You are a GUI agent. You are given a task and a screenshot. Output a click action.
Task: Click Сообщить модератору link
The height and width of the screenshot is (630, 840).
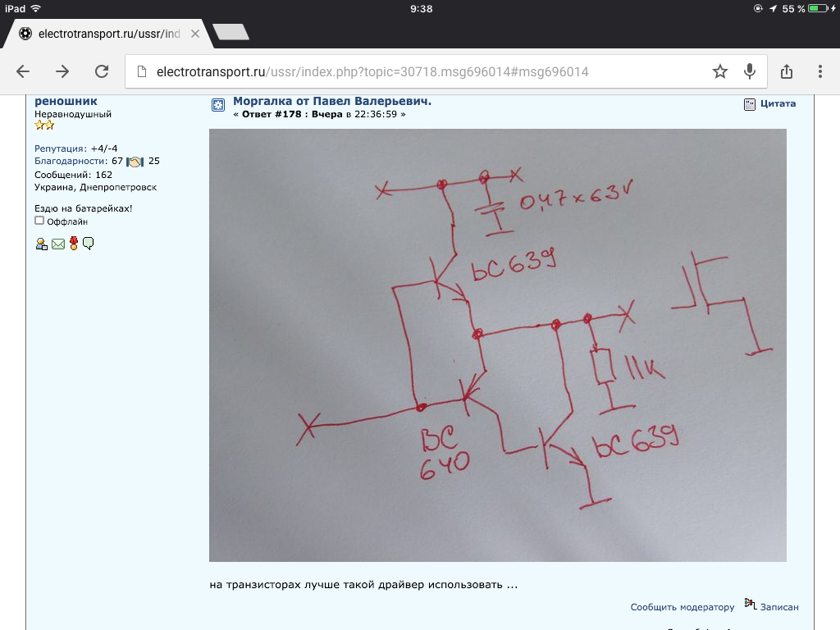point(682,607)
